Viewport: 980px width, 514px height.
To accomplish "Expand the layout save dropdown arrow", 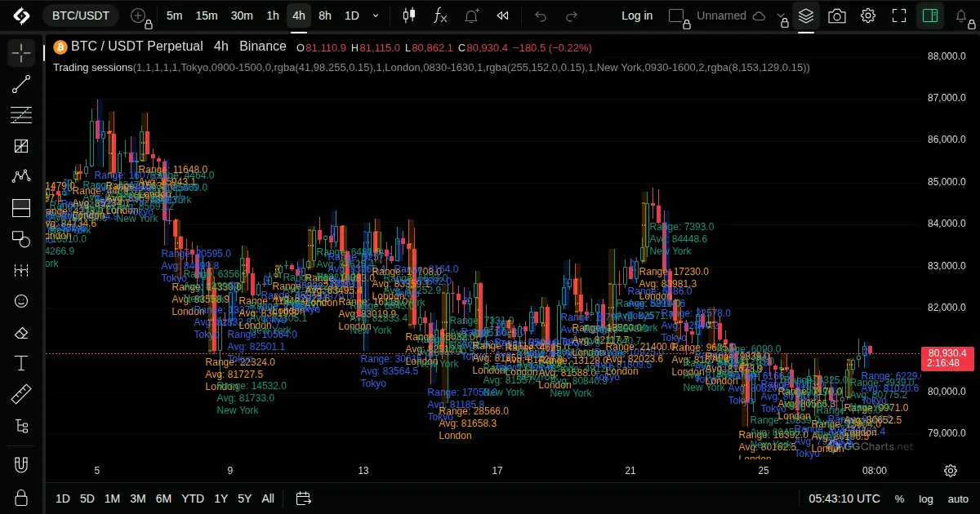I will coord(782,16).
